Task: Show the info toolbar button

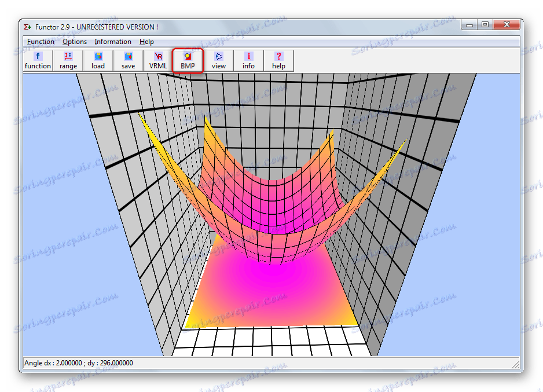Action: [249, 61]
